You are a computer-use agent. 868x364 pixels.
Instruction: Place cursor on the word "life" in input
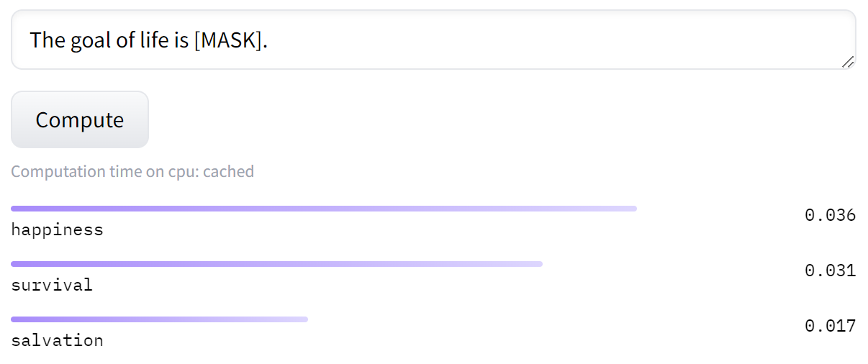pyautogui.click(x=154, y=40)
